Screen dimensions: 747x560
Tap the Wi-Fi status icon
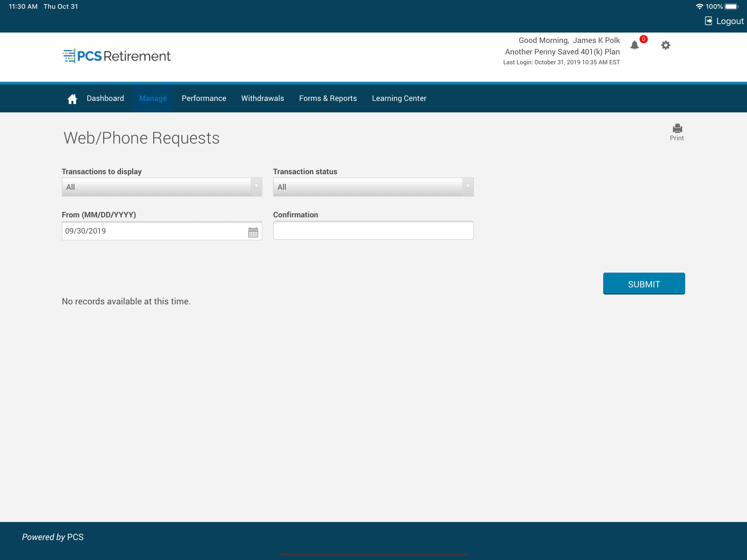(x=699, y=6)
